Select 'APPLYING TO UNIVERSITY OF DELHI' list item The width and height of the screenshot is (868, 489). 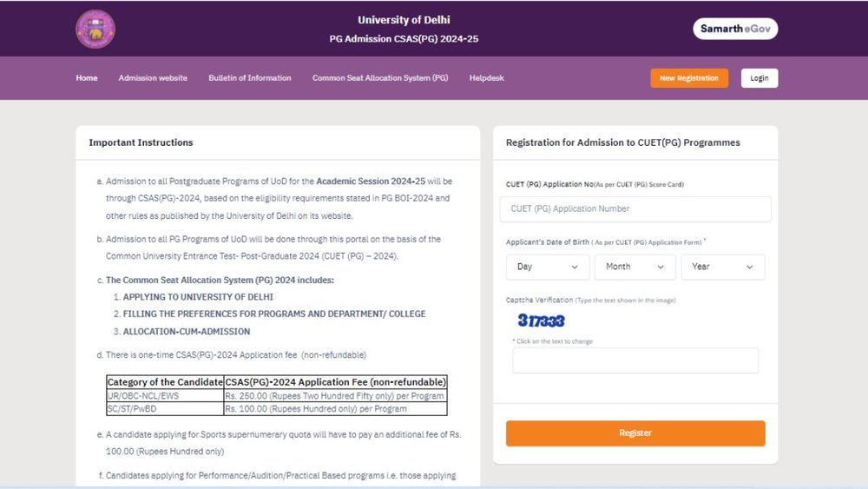(198, 297)
